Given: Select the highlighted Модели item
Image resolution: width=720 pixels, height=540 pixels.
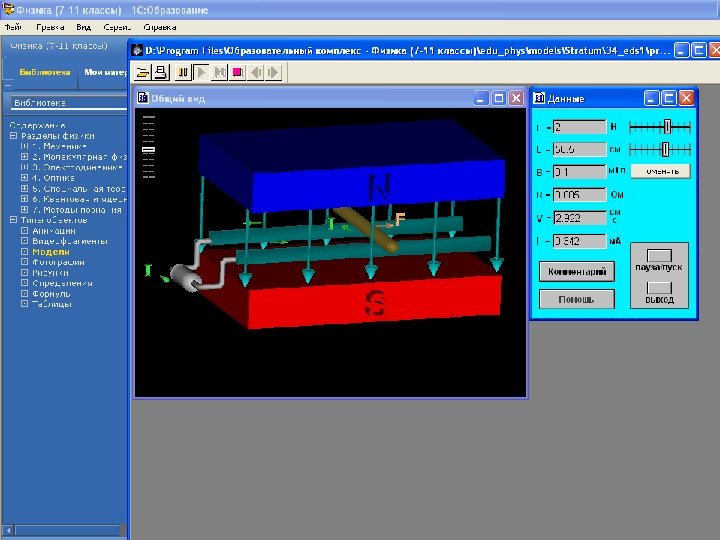Looking at the screenshot, I should pyautogui.click(x=51, y=252).
